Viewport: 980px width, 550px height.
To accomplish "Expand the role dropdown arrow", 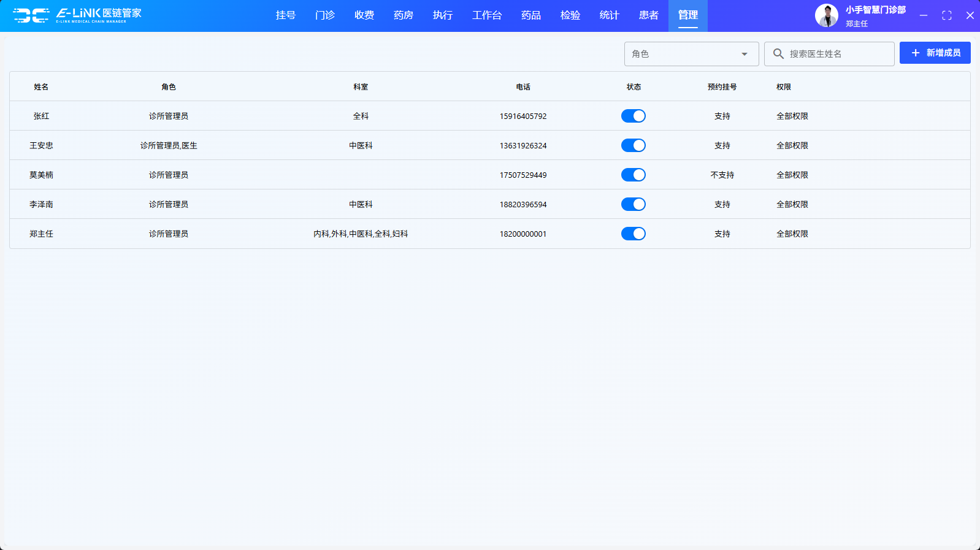I will (744, 54).
